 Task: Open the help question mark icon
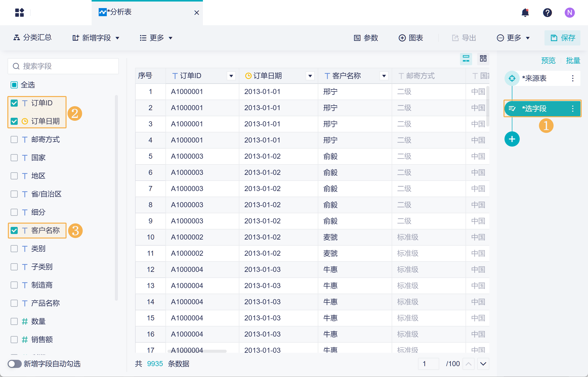point(548,12)
